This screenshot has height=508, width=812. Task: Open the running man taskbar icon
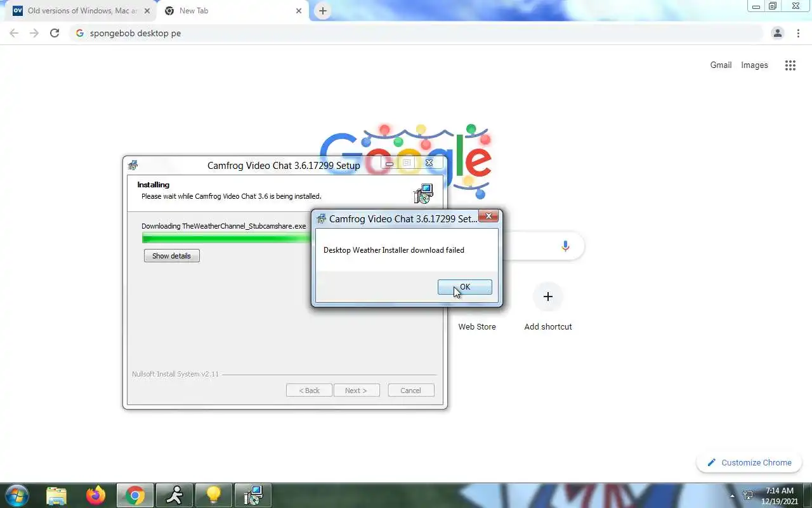pyautogui.click(x=174, y=495)
